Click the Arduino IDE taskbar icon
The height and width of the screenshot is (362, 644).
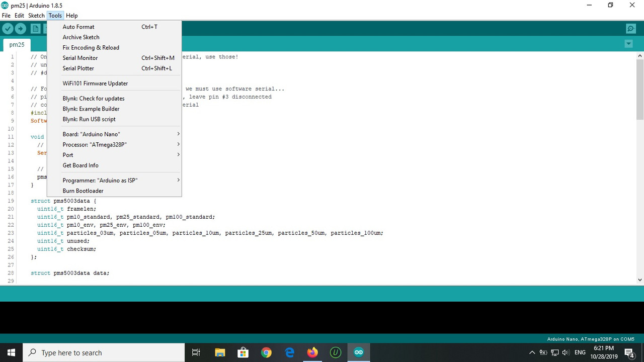tap(359, 352)
